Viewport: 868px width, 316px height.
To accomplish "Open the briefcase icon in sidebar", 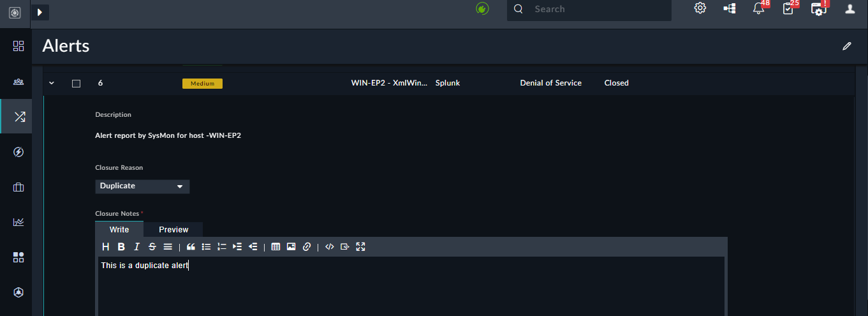I will [x=18, y=187].
